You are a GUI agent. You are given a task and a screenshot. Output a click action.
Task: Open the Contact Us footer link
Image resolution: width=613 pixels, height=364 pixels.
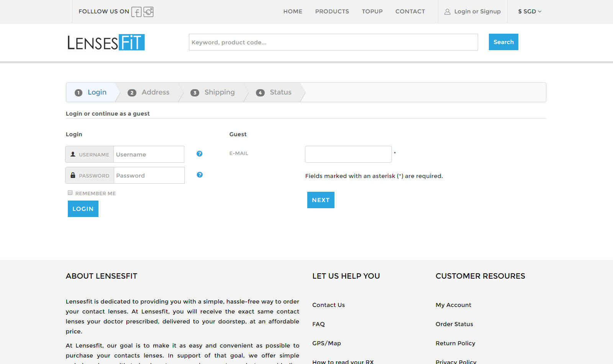328,305
